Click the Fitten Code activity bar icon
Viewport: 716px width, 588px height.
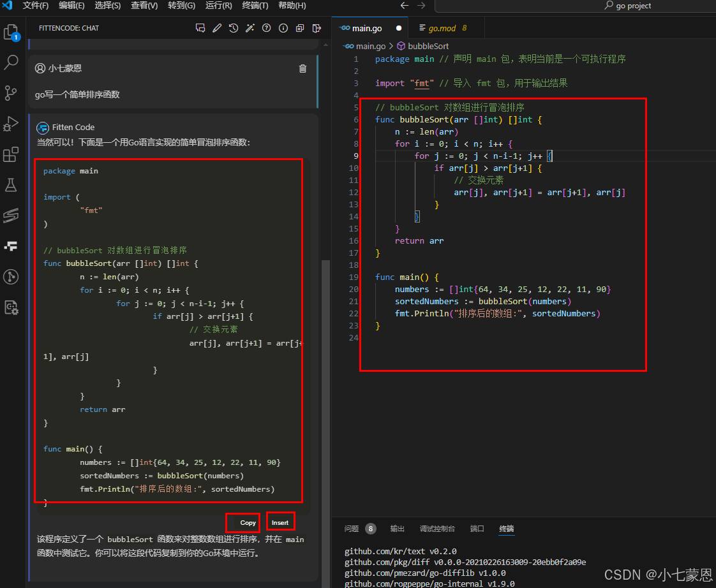11,246
